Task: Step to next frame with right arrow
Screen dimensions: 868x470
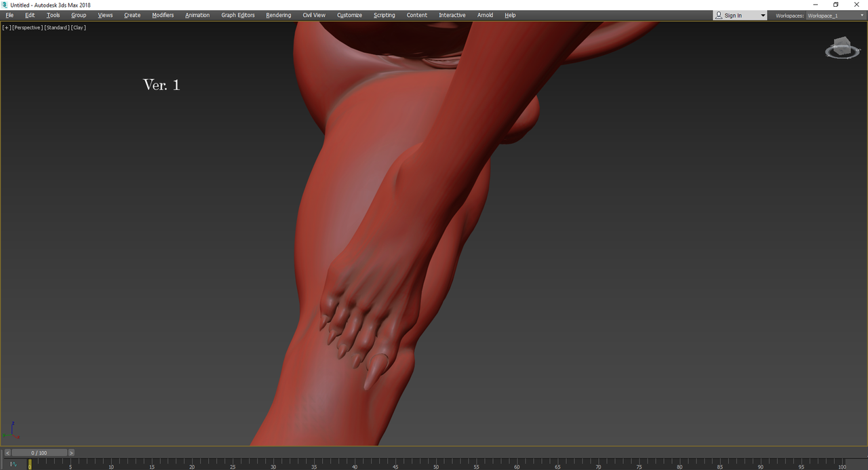Action: [71, 452]
